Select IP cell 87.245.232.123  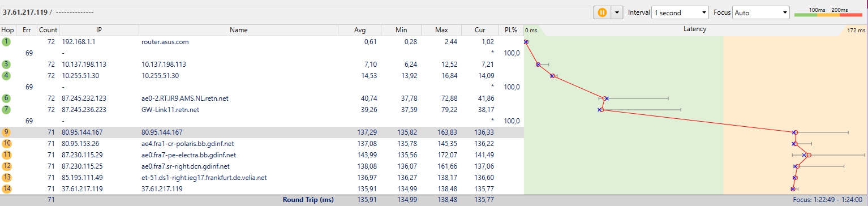[84, 98]
